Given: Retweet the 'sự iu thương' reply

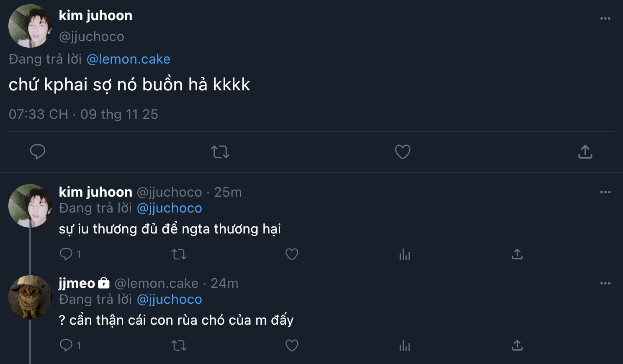Looking at the screenshot, I should click(x=179, y=254).
